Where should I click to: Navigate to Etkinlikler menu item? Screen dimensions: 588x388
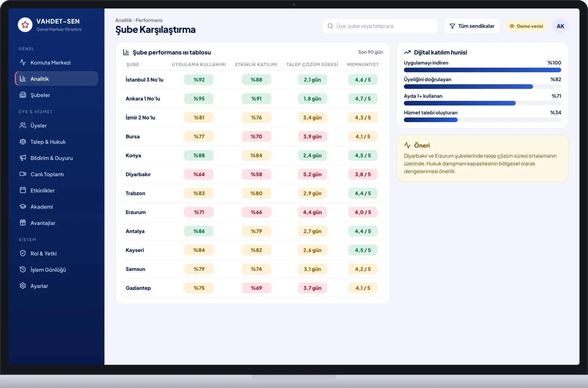[57, 190]
